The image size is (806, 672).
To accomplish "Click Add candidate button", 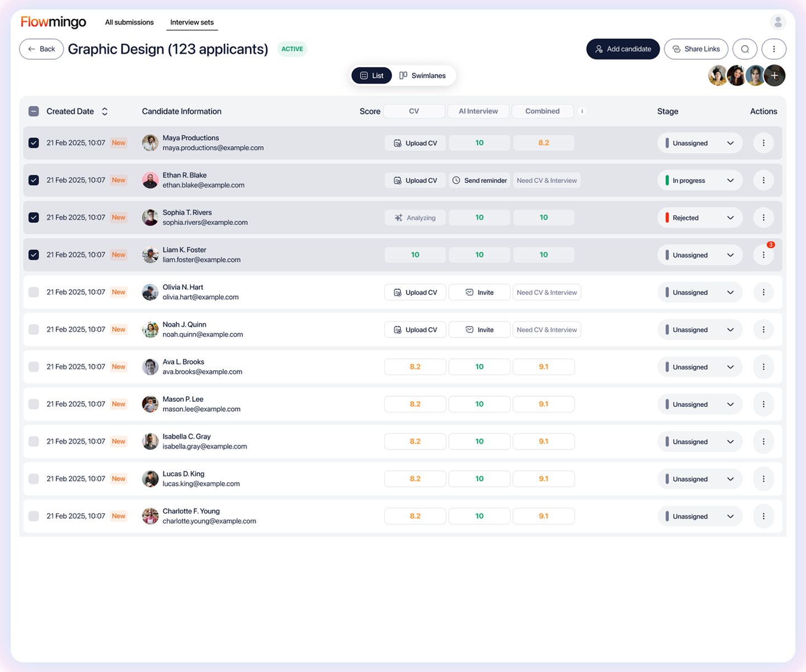I will pos(623,49).
